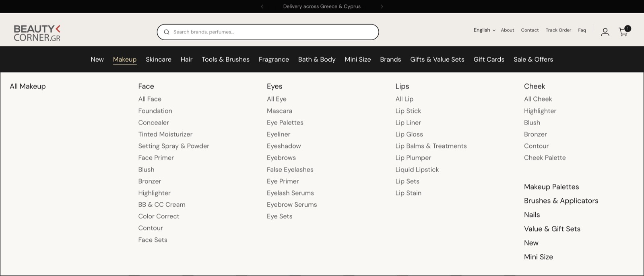This screenshot has height=276, width=644.
Task: Open the Face category heading
Action: pos(146,86)
